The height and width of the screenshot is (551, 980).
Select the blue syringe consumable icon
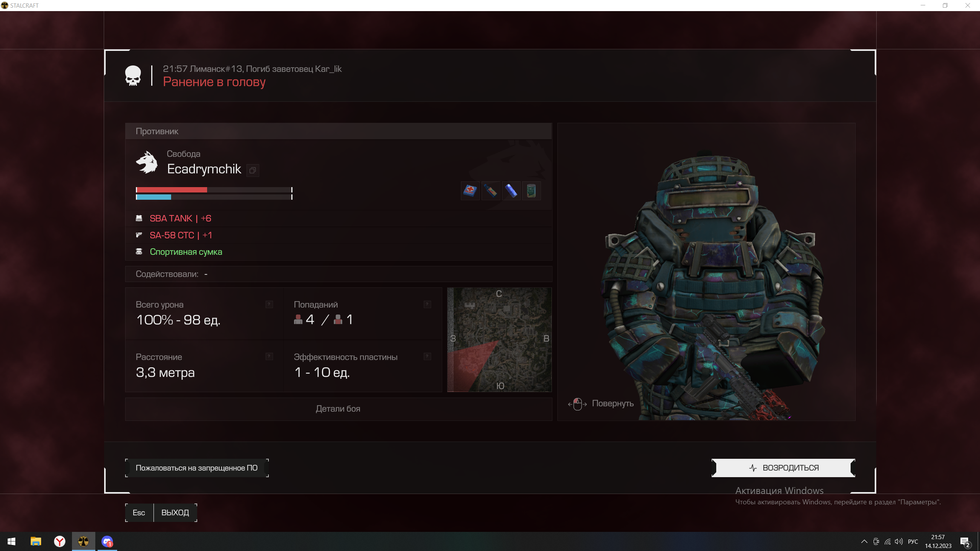[511, 191]
